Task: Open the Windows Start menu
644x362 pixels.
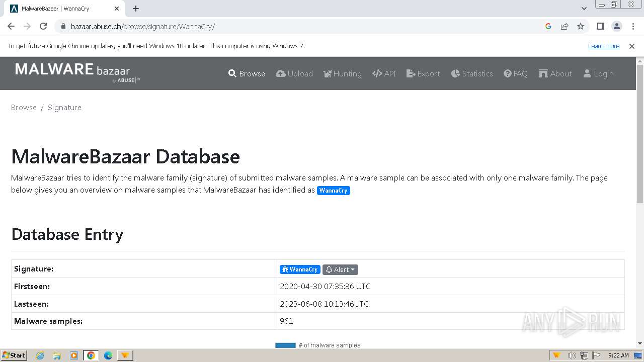Action: 14,355
